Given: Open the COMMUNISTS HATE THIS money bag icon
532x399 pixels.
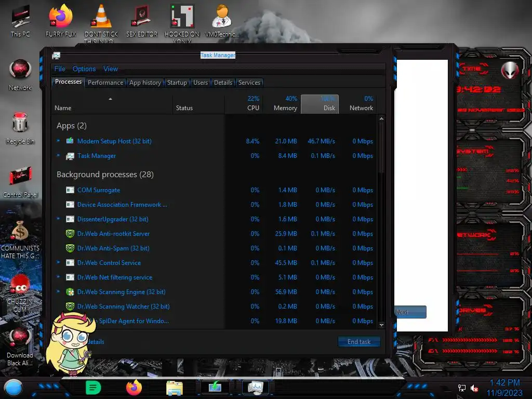Looking at the screenshot, I should click(x=20, y=240).
